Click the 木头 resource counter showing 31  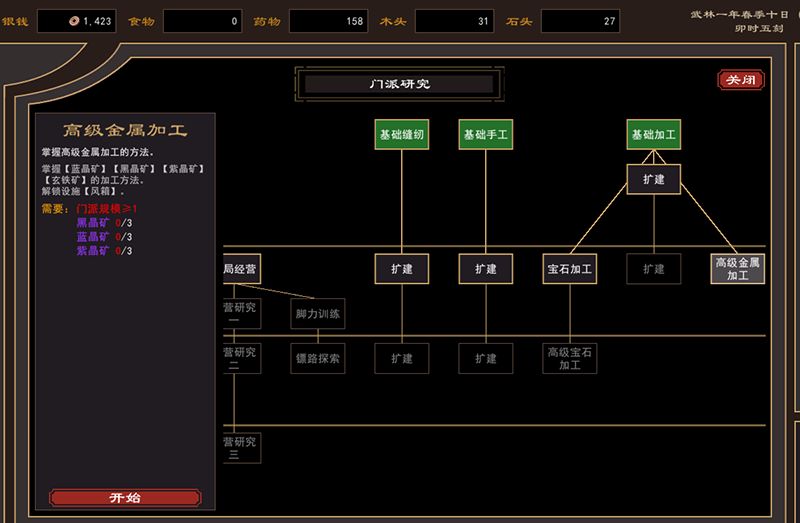[x=454, y=21]
